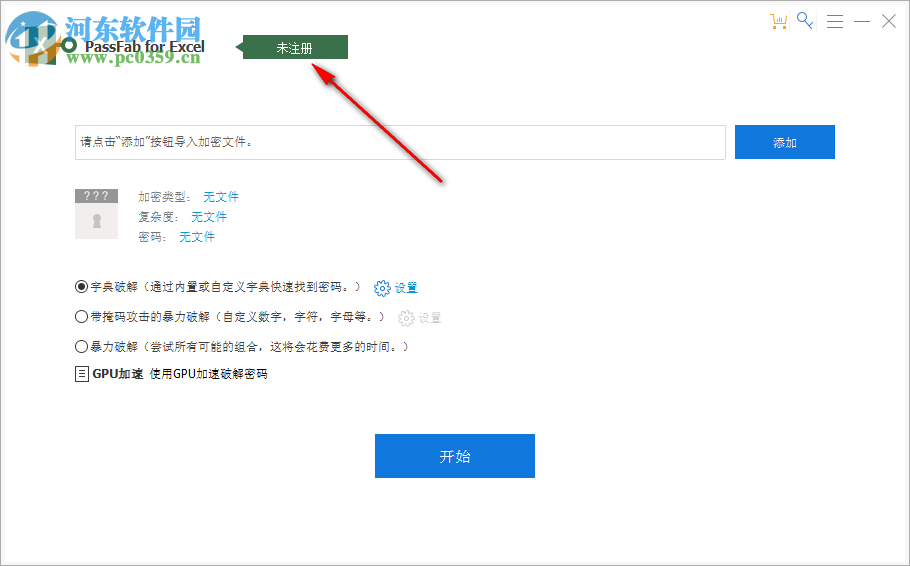This screenshot has width=910, height=566.
Task: Minimize the PassFab window
Action: click(862, 21)
